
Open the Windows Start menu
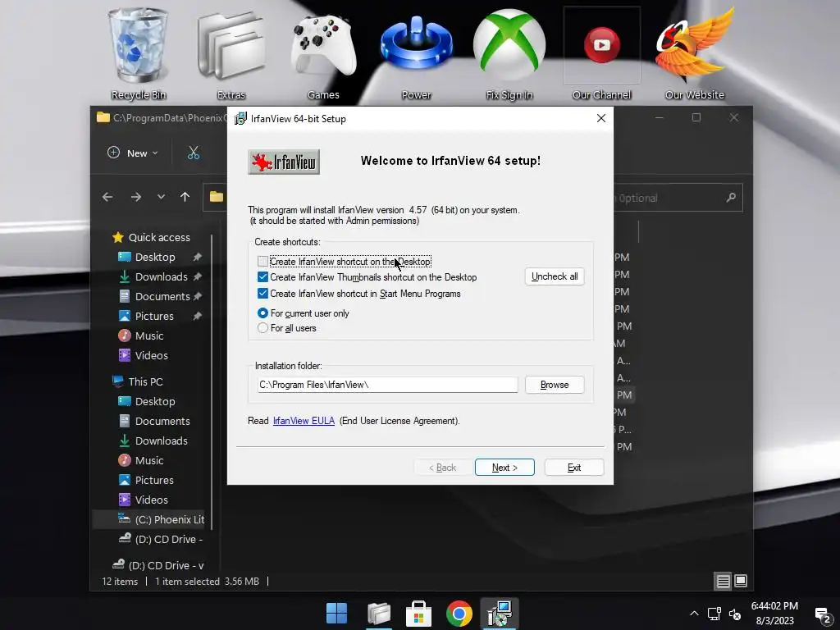(337, 614)
